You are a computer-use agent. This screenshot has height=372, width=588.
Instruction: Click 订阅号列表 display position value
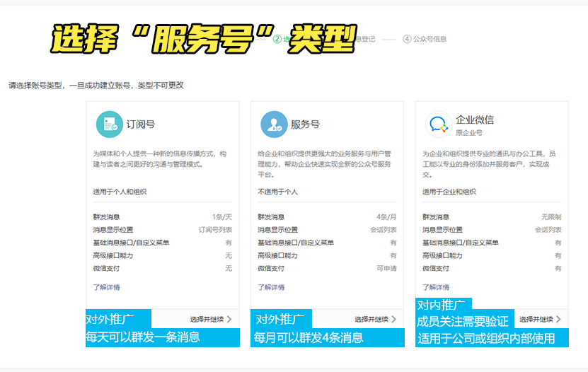pyautogui.click(x=215, y=230)
